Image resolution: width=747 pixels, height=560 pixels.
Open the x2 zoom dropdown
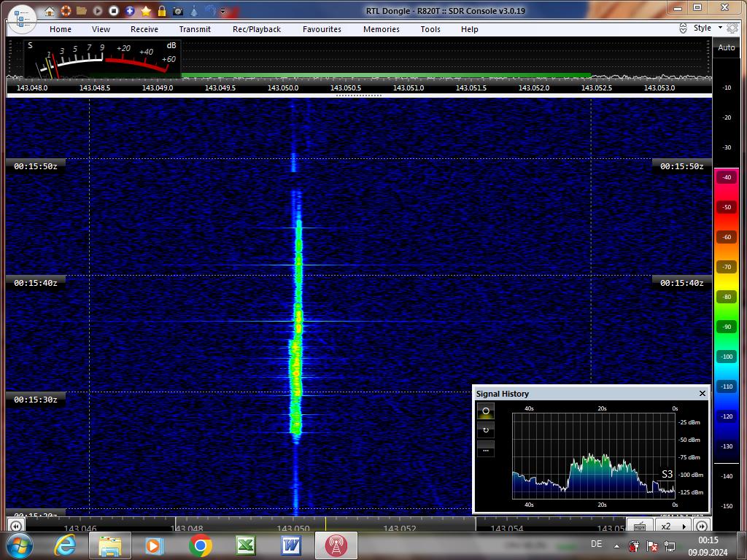tap(673, 526)
